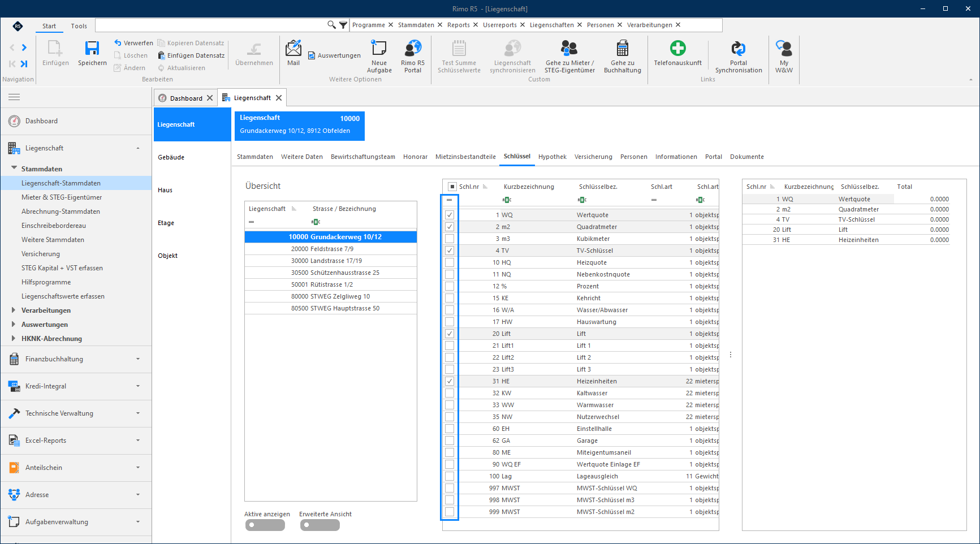Check the m3 Kubikmeter checkbox
Screen dimensions: 980x544
[450, 239]
